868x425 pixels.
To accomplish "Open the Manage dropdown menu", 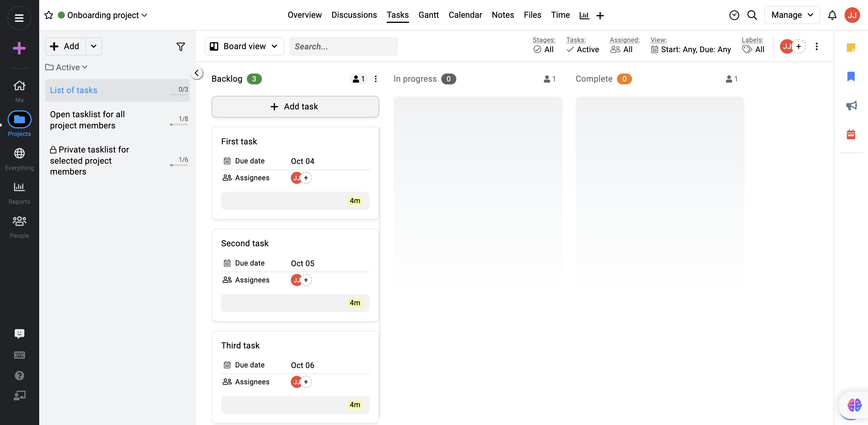I will [791, 15].
